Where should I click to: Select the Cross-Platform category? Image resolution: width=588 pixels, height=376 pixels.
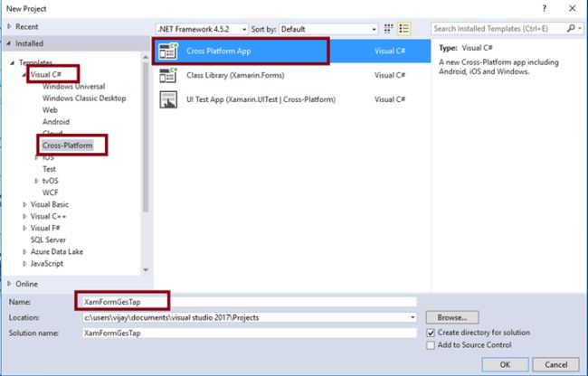[x=68, y=146]
